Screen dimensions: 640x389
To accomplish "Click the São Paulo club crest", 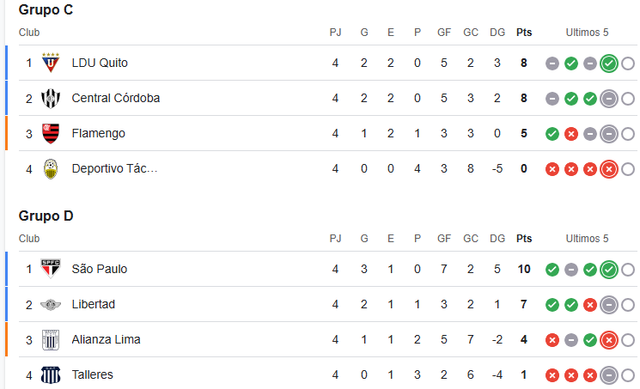I will coord(51,269).
